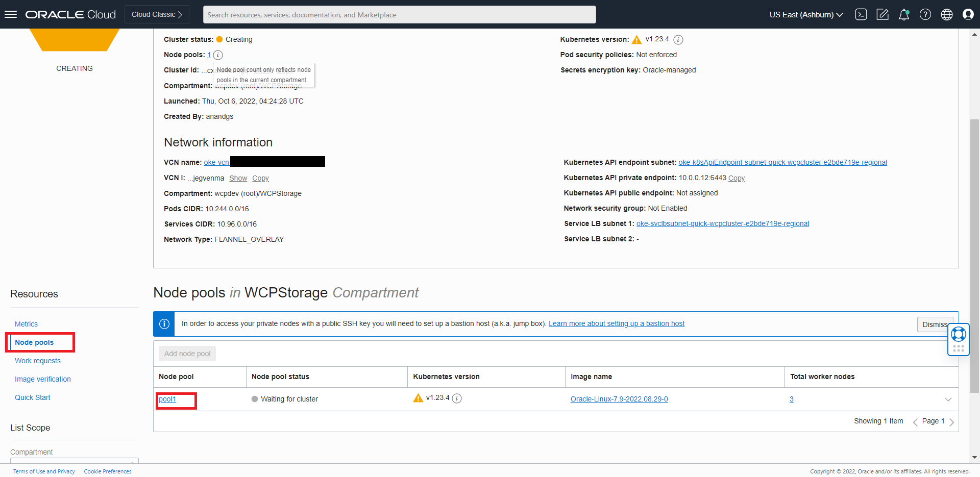Click the ORACLE Cloud logo

point(70,14)
